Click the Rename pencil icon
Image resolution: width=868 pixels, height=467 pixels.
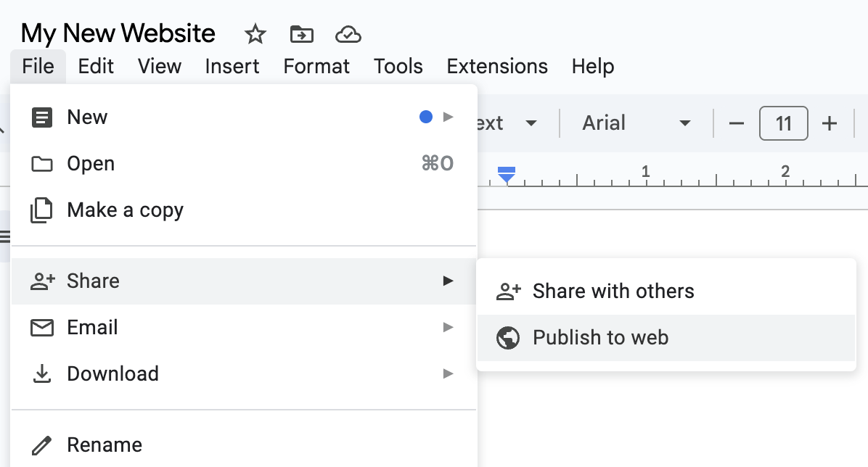pyautogui.click(x=42, y=445)
